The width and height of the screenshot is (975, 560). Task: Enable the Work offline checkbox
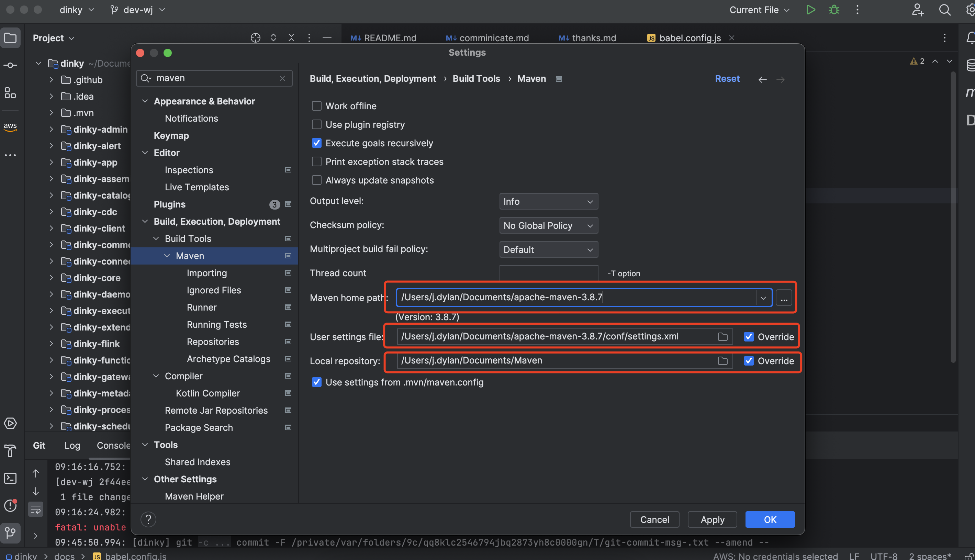[x=316, y=106]
